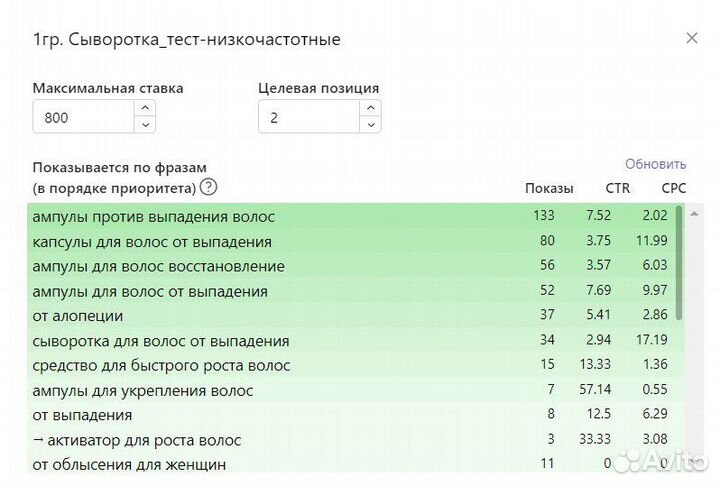The height and width of the screenshot is (486, 720).
Task: Increase the Целевая позиция value with up arrow
Action: (x=370, y=108)
